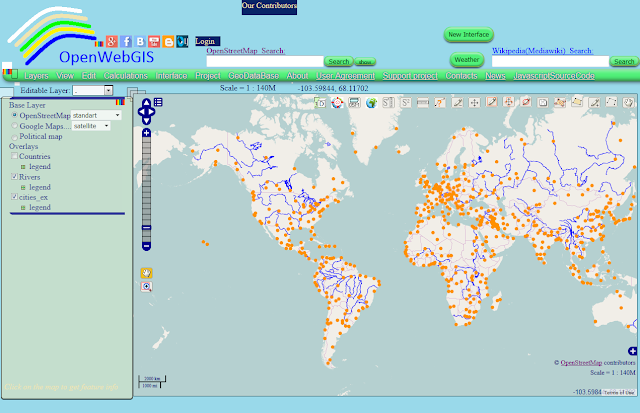The width and height of the screenshot is (640, 413).
Task: Open the View menu
Action: tap(65, 76)
